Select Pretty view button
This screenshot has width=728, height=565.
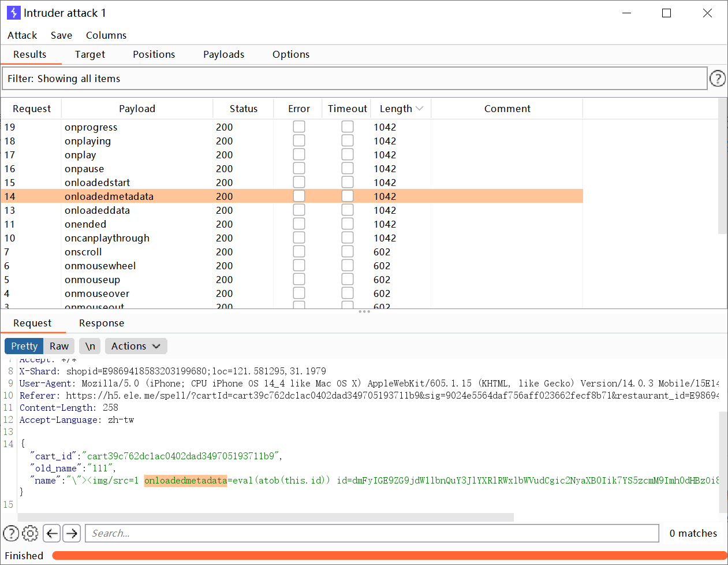click(x=24, y=346)
